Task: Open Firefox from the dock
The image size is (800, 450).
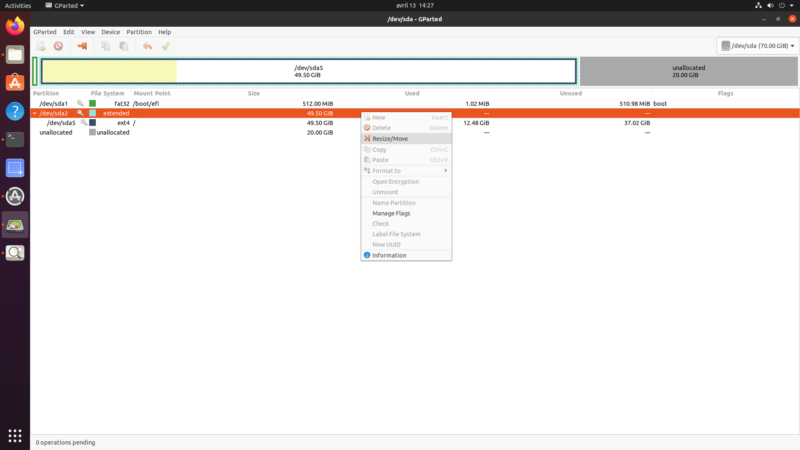Action: point(15,26)
